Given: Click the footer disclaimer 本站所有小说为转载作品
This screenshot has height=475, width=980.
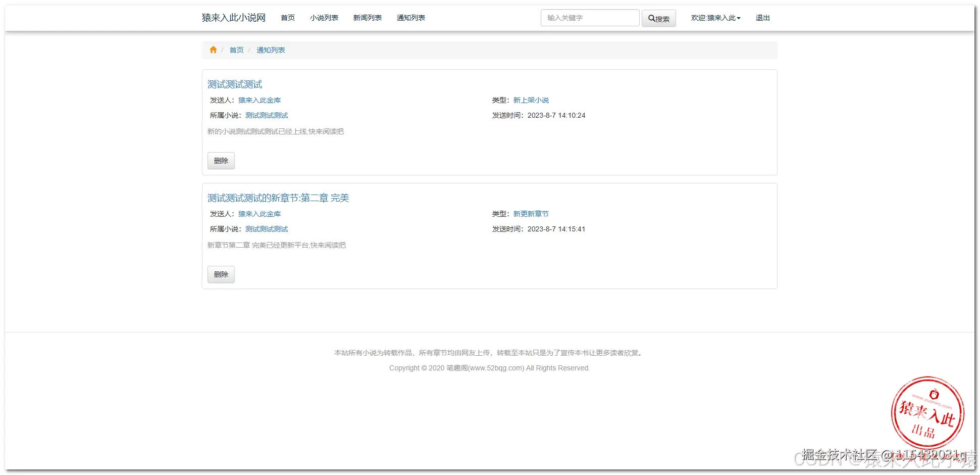Looking at the screenshot, I should coord(489,353).
